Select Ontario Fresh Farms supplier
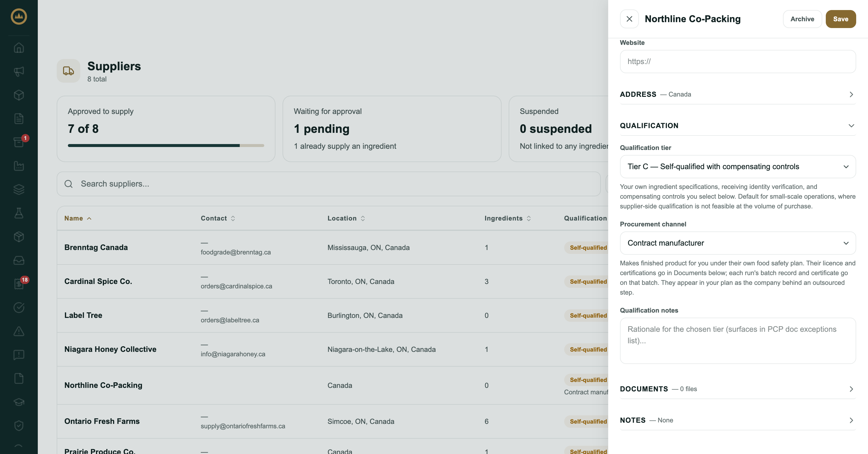Image resolution: width=868 pixels, height=454 pixels. point(332,421)
